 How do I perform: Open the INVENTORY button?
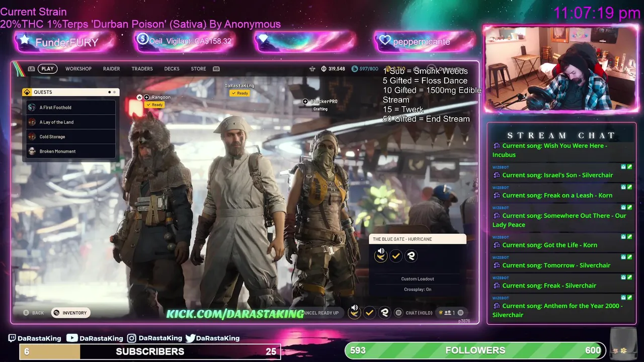click(x=70, y=313)
